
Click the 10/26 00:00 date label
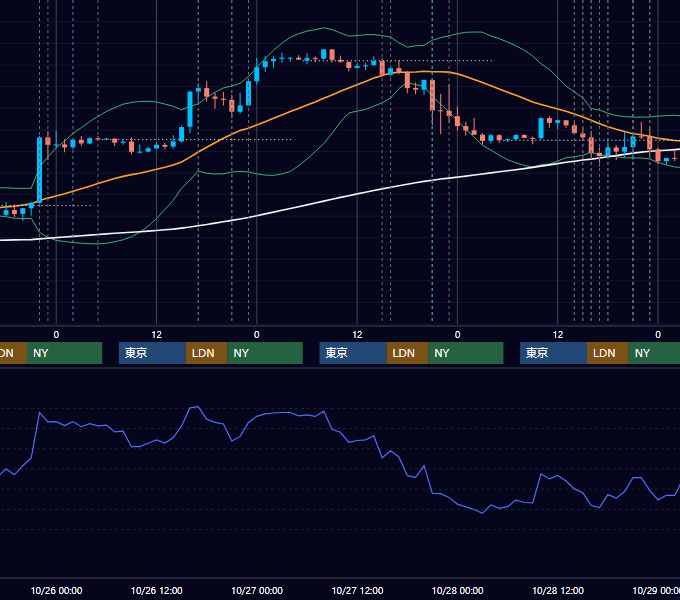(x=56, y=590)
